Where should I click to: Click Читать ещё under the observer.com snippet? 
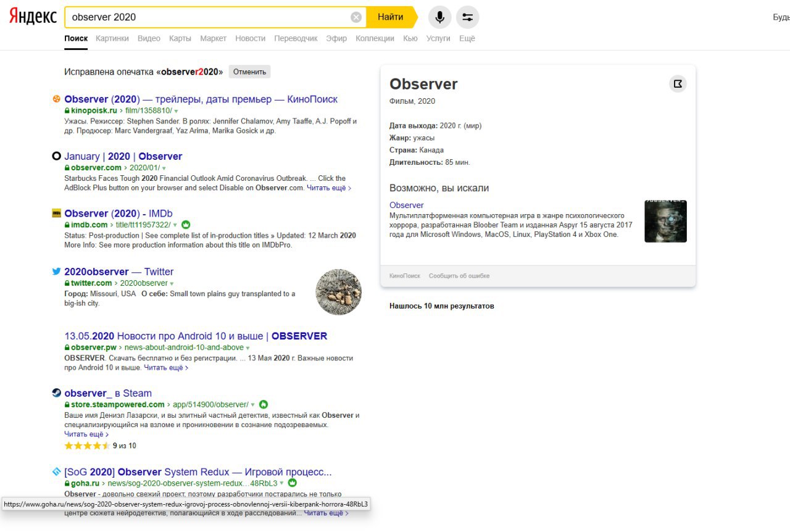[x=329, y=188]
